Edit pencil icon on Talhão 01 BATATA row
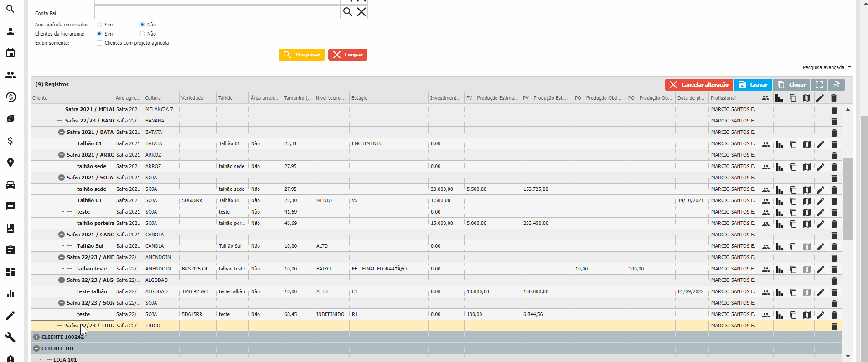 (821, 144)
